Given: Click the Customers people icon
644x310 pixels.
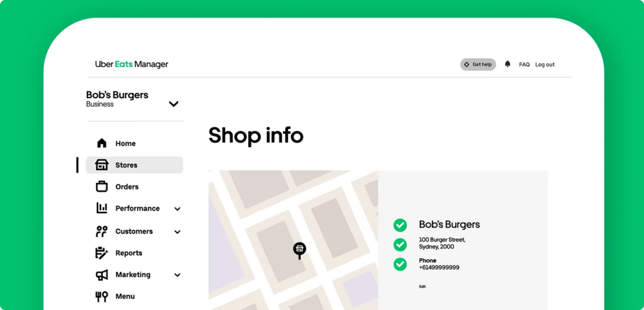Looking at the screenshot, I should (101, 231).
